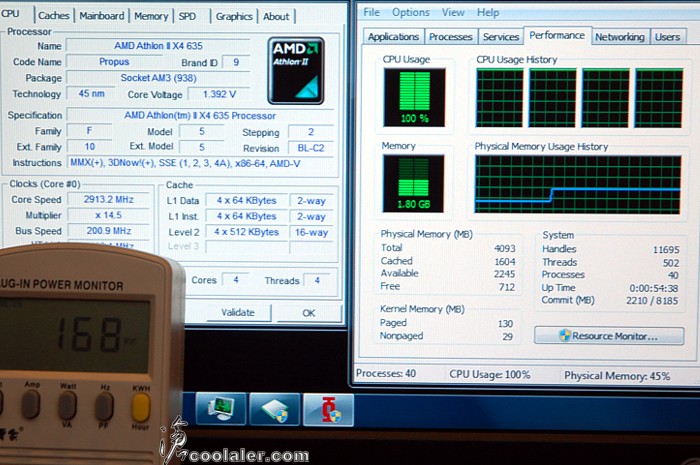The height and width of the screenshot is (465, 700).
Task: Click the Instructions field text
Action: point(185,163)
